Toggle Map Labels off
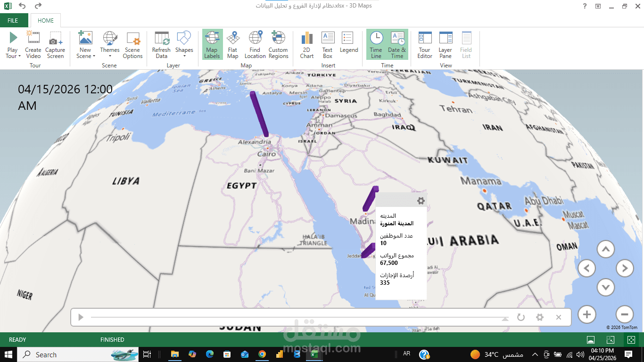 (212, 44)
